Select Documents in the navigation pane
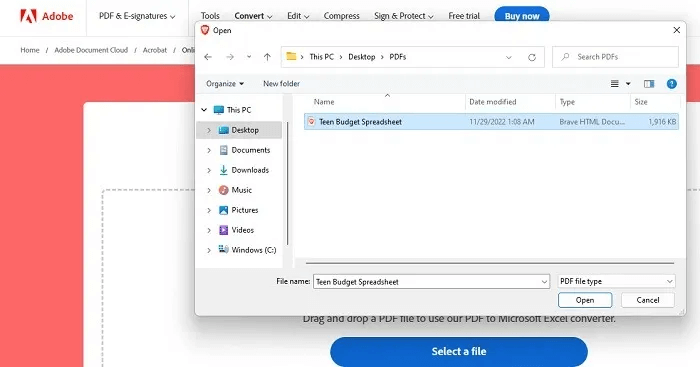Image resolution: width=700 pixels, height=367 pixels. (244, 150)
